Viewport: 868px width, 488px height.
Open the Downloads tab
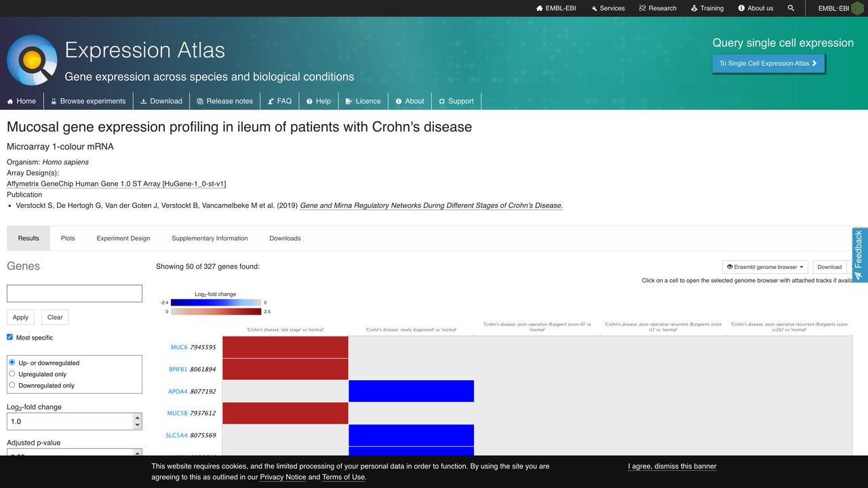285,239
